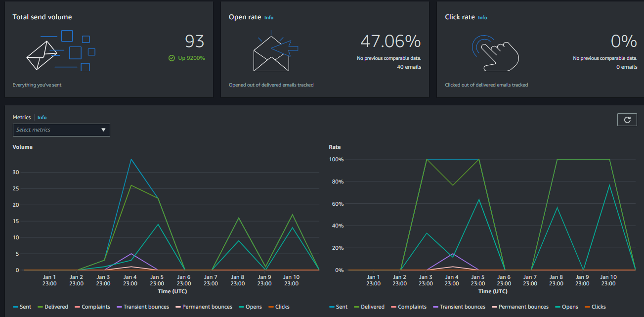
Task: Click the Info link beside Open rate
Action: coord(268,17)
